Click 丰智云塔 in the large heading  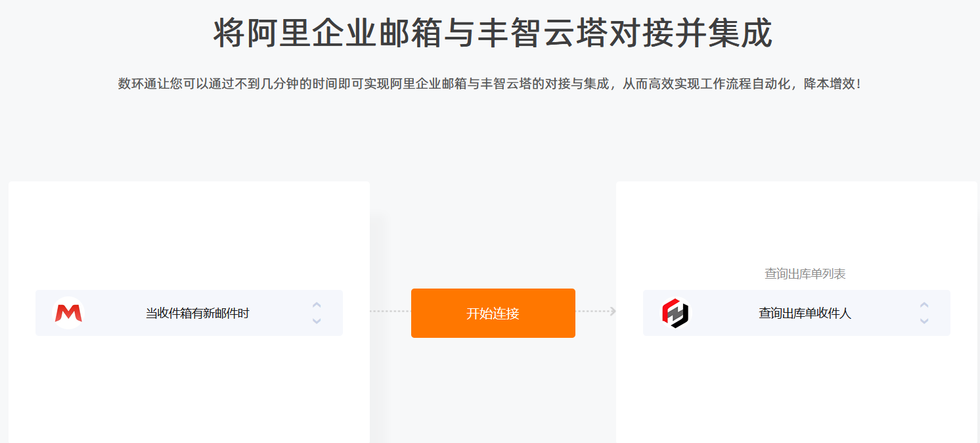tap(543, 34)
